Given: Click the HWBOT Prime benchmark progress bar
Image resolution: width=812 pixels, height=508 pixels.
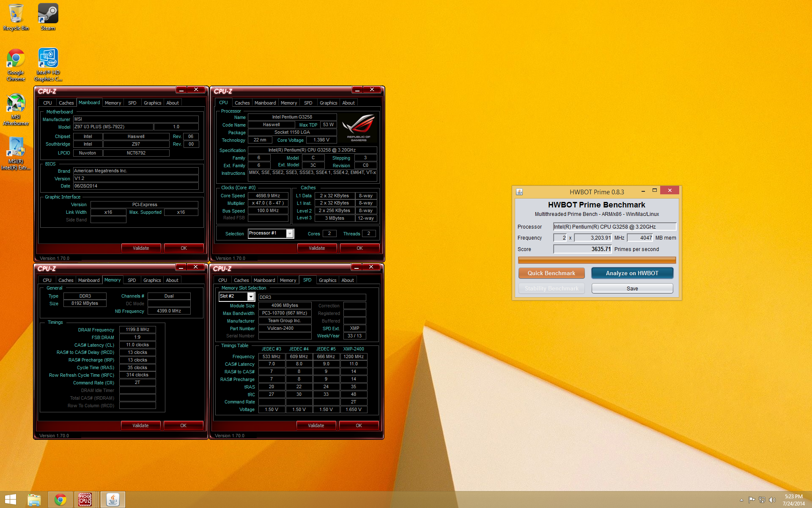Looking at the screenshot, I should coord(597,260).
